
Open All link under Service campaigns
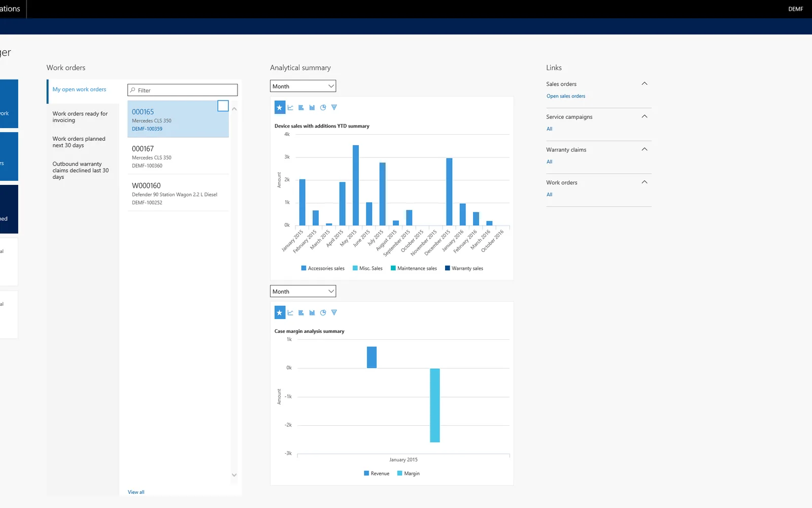pyautogui.click(x=549, y=129)
